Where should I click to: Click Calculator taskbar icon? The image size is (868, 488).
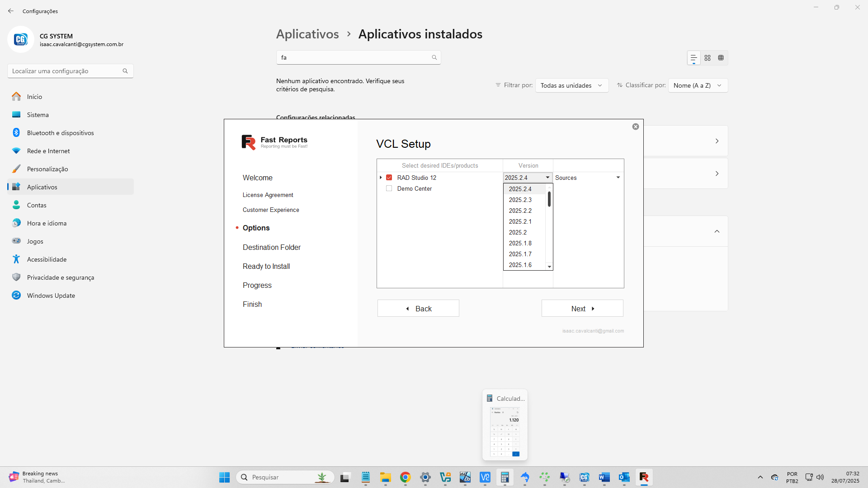click(x=505, y=477)
